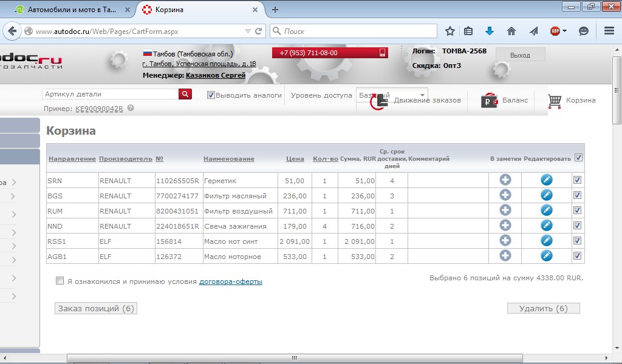
Task: Open the address bar history dropdown arrow
Action: [x=248, y=31]
